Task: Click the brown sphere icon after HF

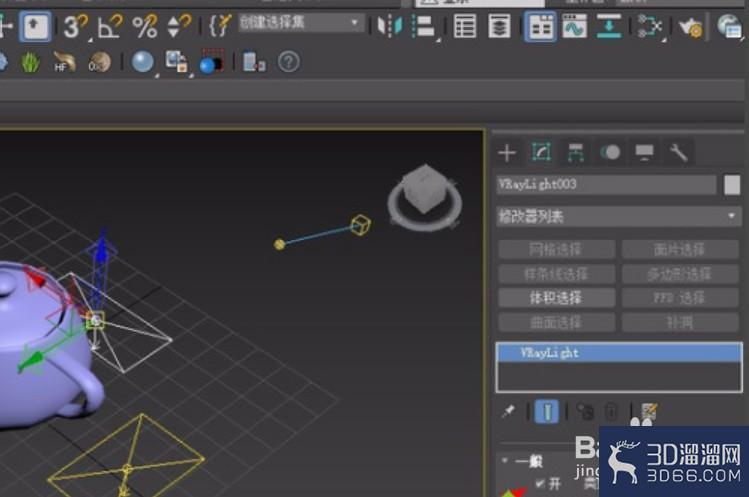Action: click(x=99, y=62)
